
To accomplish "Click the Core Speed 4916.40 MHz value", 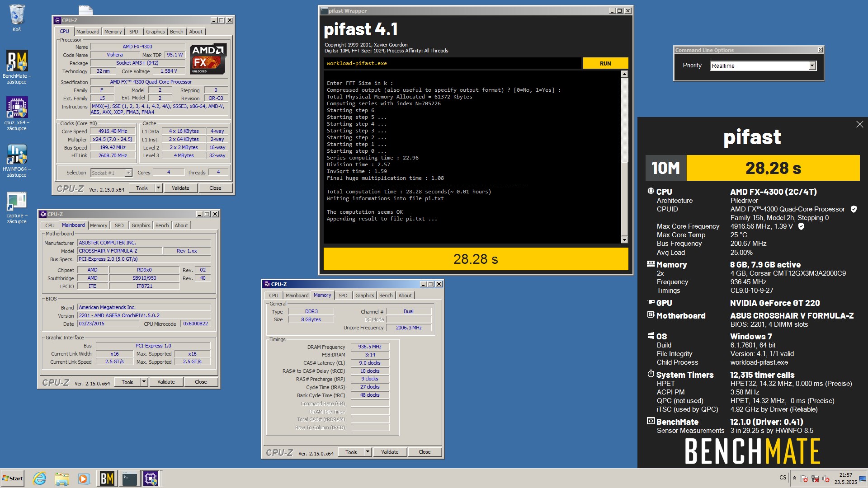I will tap(113, 131).
